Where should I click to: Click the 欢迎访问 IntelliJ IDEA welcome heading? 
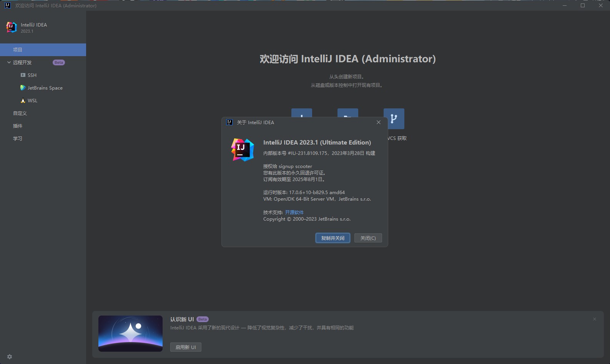click(347, 59)
